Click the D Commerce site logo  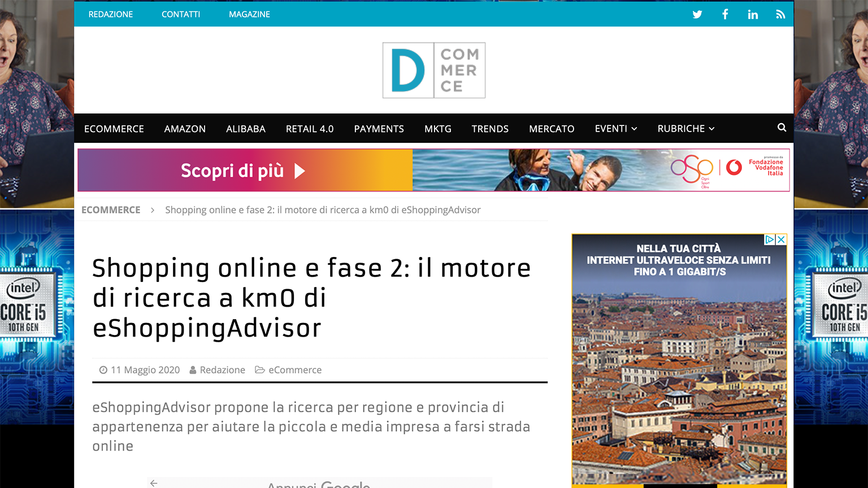point(433,71)
